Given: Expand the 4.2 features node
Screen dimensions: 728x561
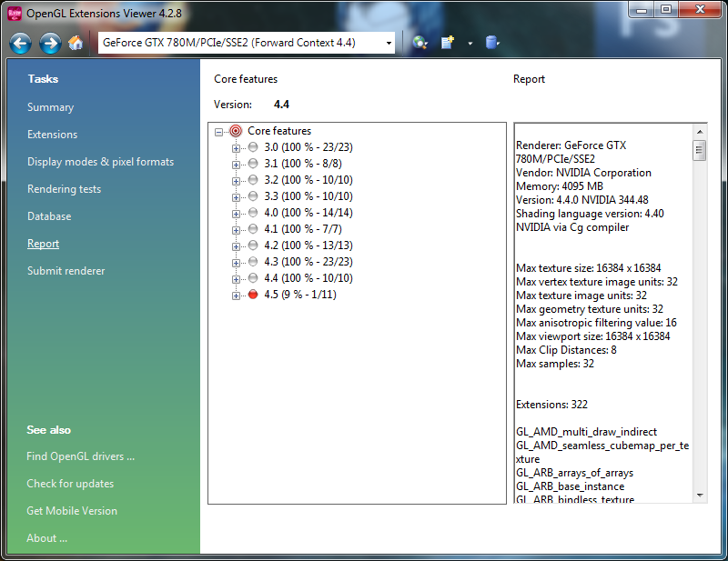Looking at the screenshot, I should 236,246.
